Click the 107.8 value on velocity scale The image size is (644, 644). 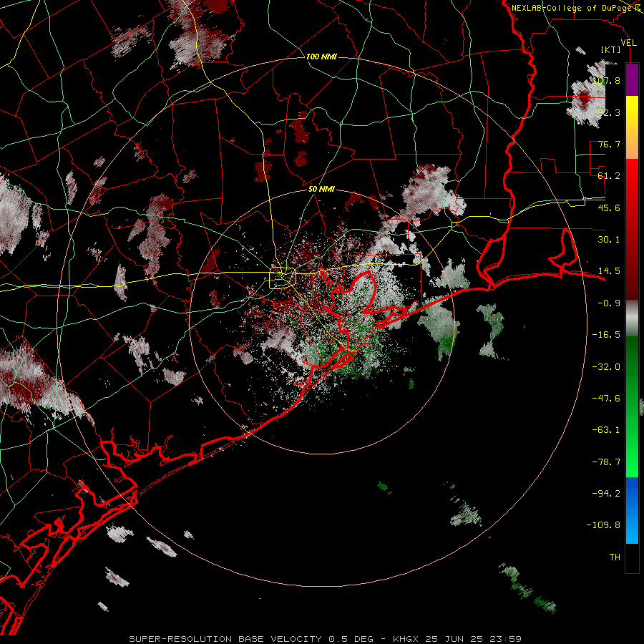tap(606, 80)
